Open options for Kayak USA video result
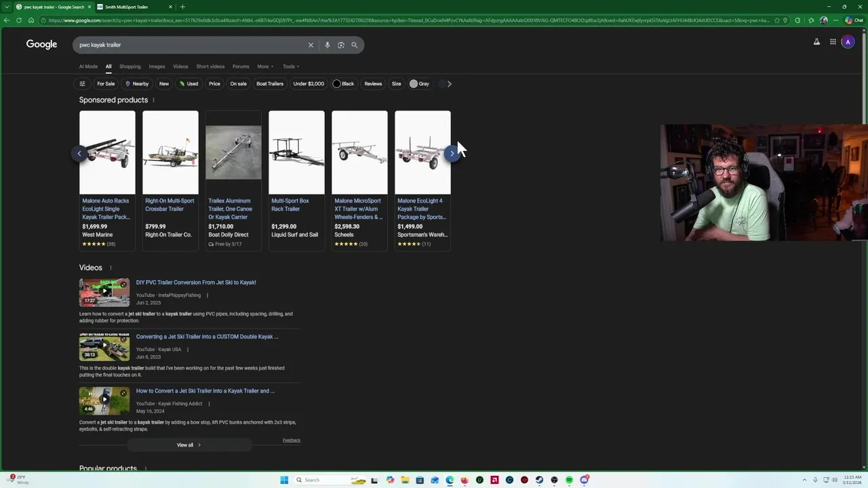The image size is (868, 488). pyautogui.click(x=187, y=350)
